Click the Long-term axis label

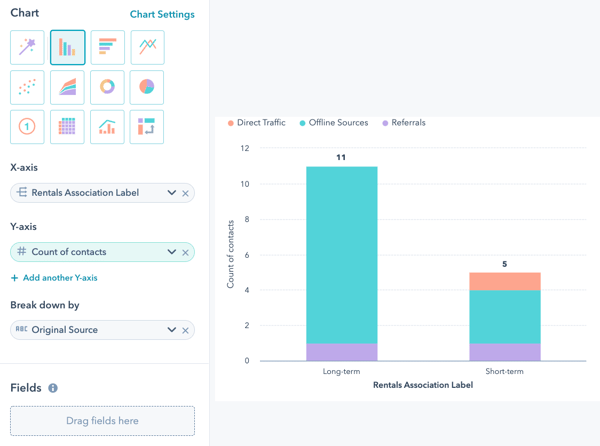click(x=341, y=371)
